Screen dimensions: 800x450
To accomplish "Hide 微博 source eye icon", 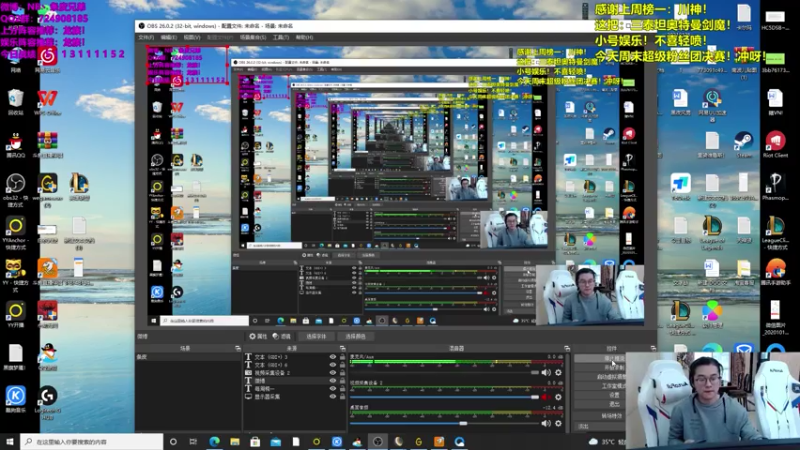I will (x=333, y=381).
